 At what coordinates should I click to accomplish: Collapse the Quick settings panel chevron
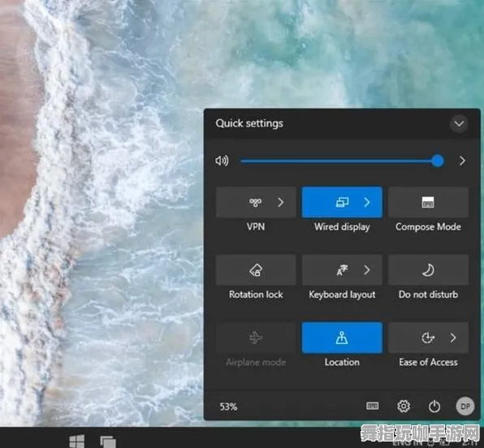pyautogui.click(x=459, y=124)
